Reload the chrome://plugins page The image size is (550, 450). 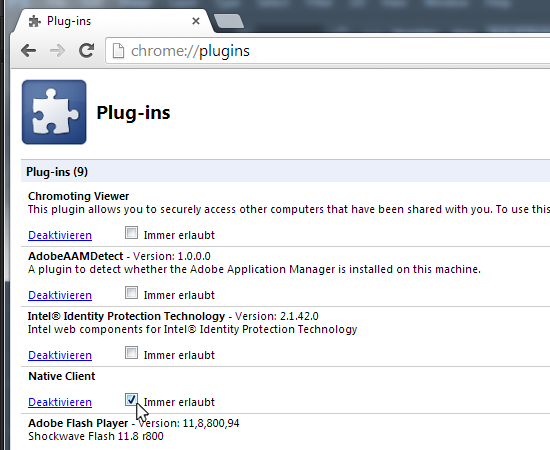[86, 51]
